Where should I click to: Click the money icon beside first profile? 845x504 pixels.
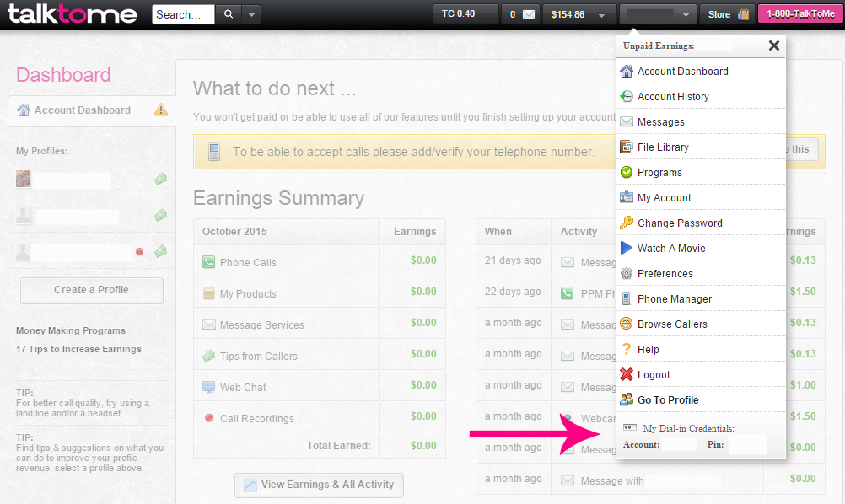click(160, 179)
